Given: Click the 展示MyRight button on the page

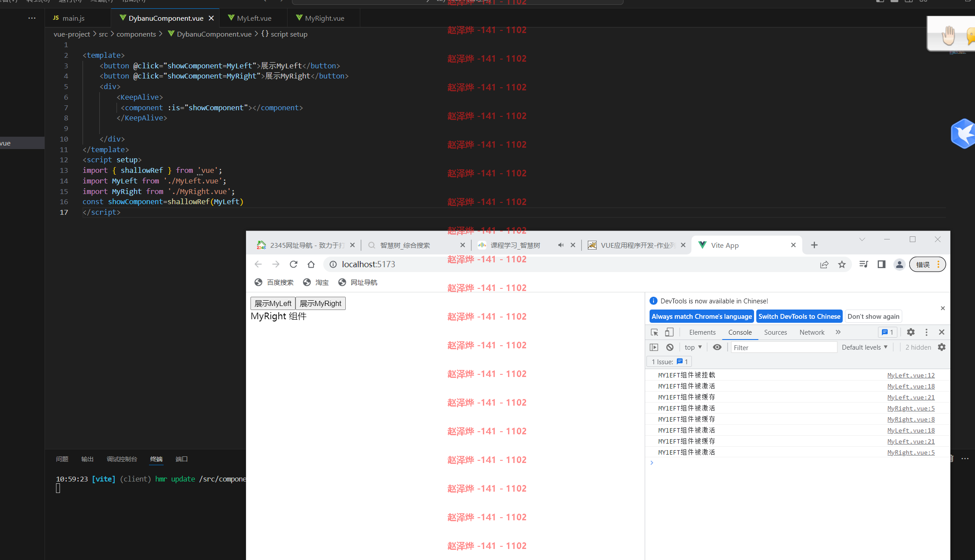Looking at the screenshot, I should click(x=321, y=303).
